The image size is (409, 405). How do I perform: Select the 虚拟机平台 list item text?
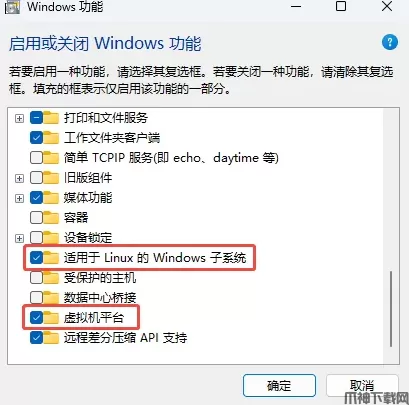[94, 318]
